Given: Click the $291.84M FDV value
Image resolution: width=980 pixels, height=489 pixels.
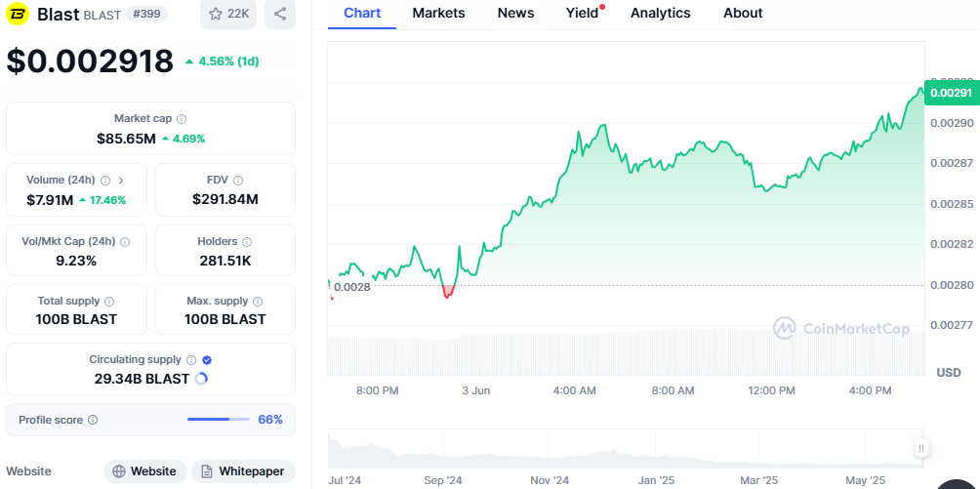Looking at the screenshot, I should [x=225, y=199].
